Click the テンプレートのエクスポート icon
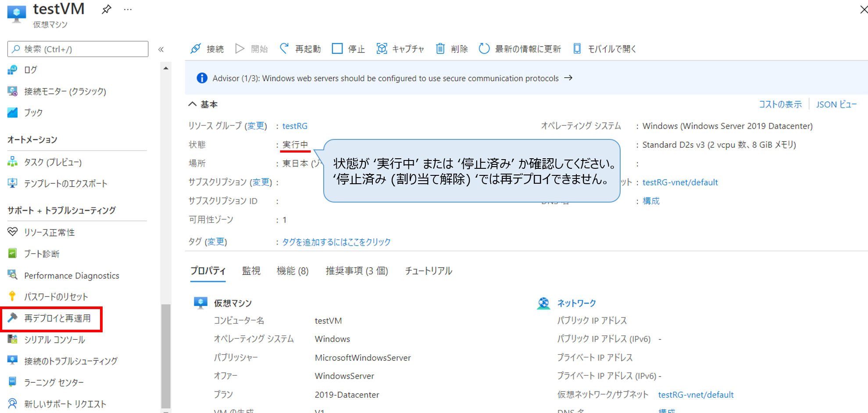 (13, 183)
